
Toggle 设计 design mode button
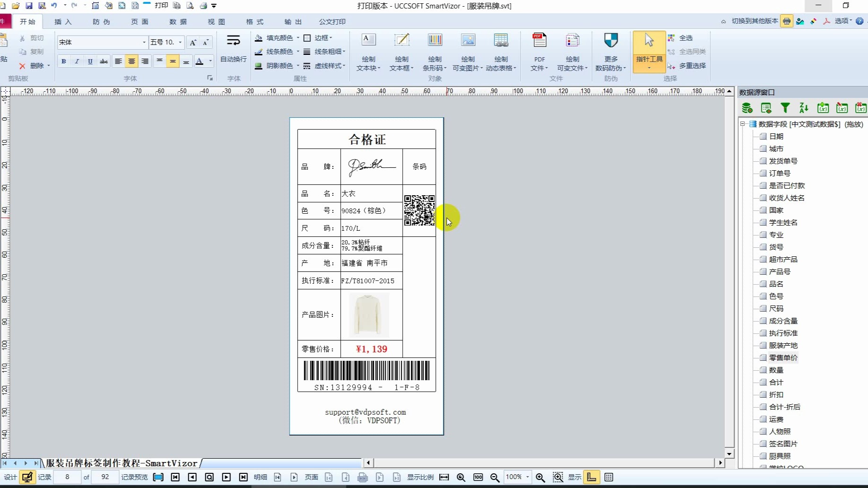[27, 477]
